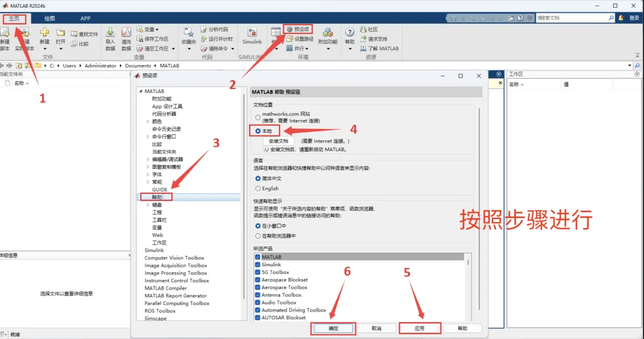
Task: Click the preferences tree vertical scrollbar
Action: click(244, 197)
